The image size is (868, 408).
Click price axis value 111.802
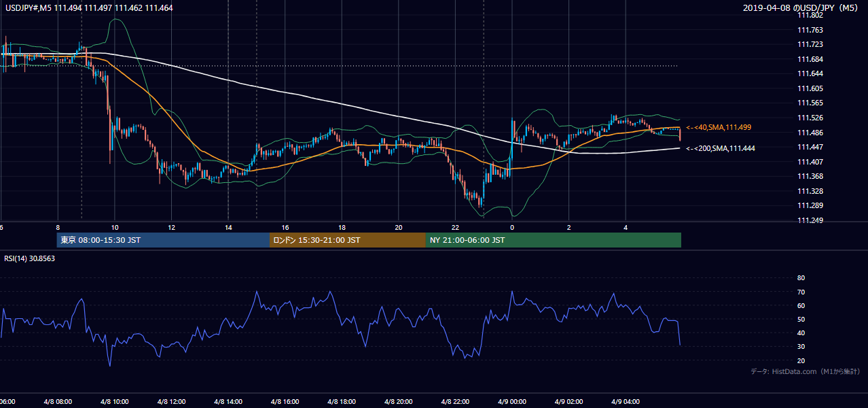(x=810, y=16)
